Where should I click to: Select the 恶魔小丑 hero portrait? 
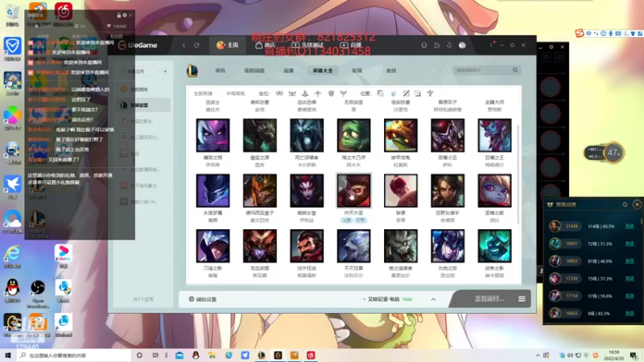(448, 135)
